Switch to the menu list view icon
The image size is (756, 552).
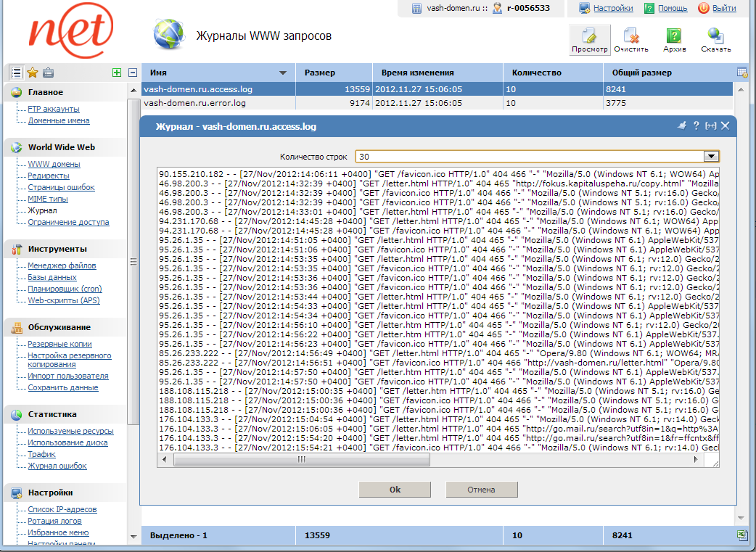point(17,73)
